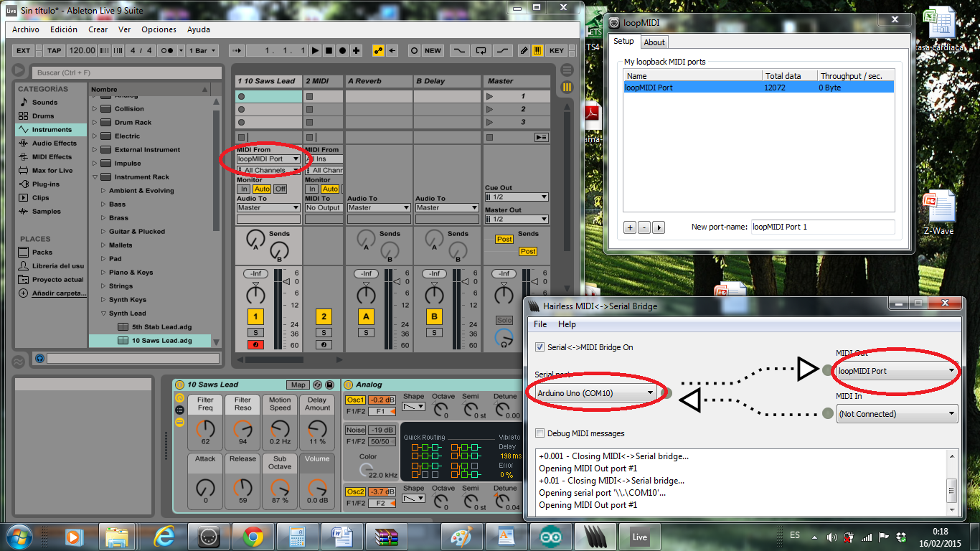Viewport: 980px width, 551px height.
Task: Expand the Ambient & Evolving folder
Action: pos(103,191)
